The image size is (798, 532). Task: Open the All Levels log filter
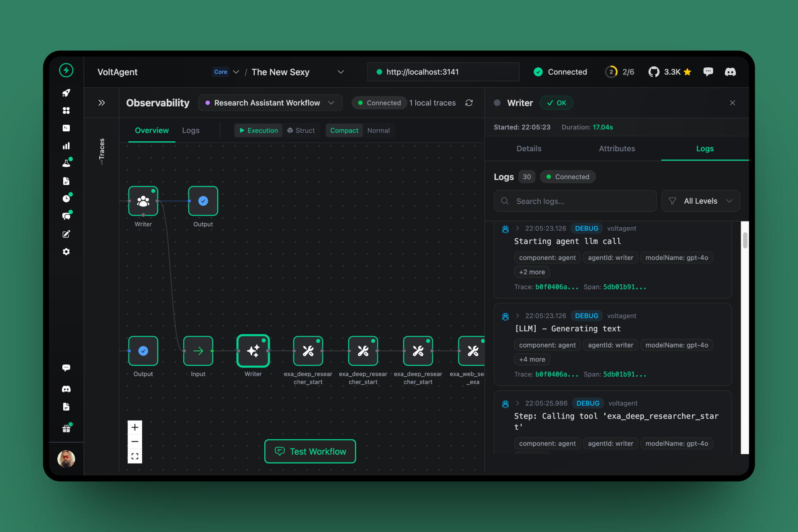pyautogui.click(x=700, y=201)
